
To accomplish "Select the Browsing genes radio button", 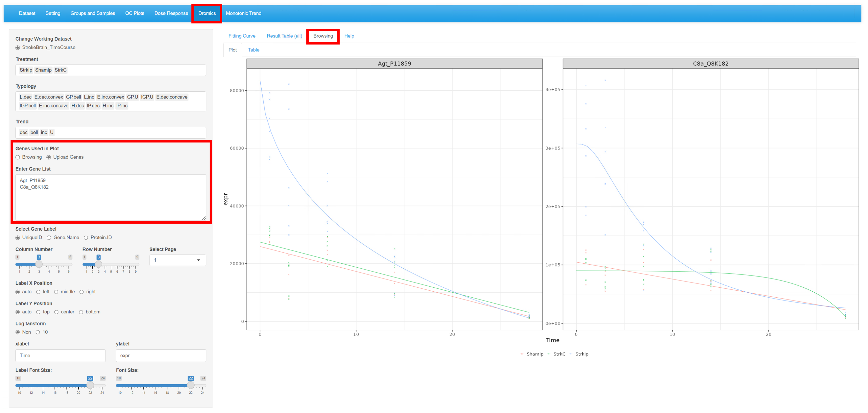I will tap(18, 158).
